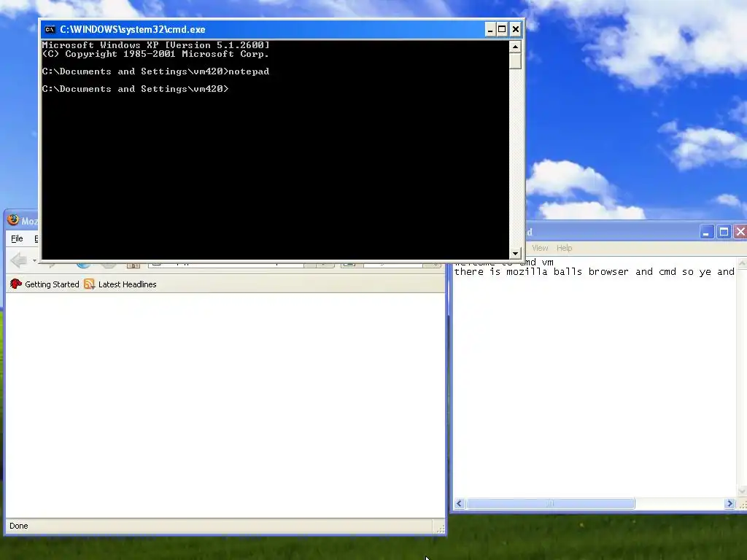747x560 pixels.
Task: Maximize the cmd.exe window
Action: 502,29
